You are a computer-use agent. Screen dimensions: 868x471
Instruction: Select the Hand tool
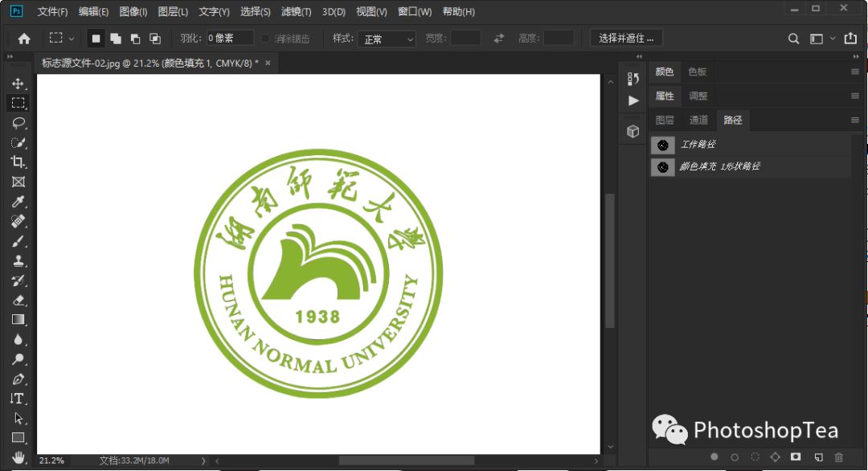click(x=18, y=457)
